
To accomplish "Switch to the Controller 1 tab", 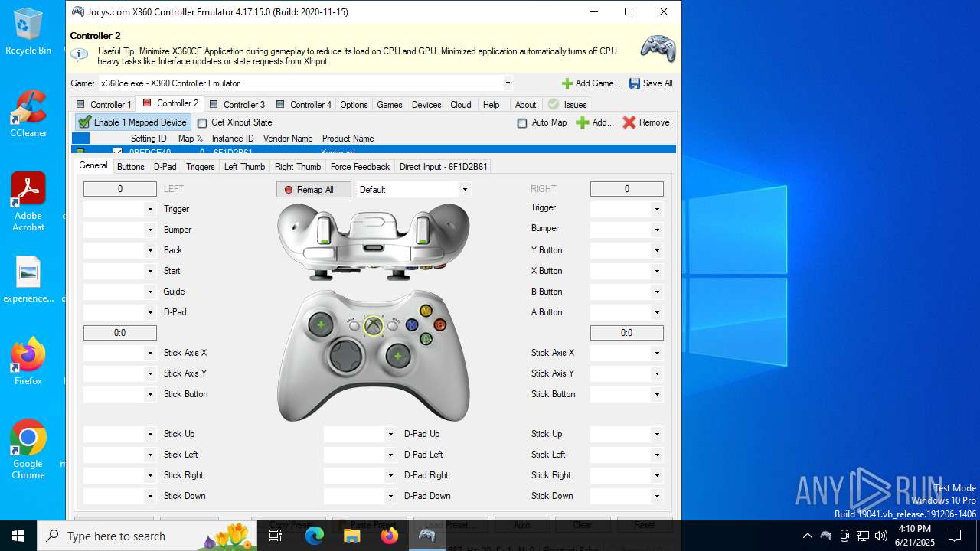I will tap(103, 105).
